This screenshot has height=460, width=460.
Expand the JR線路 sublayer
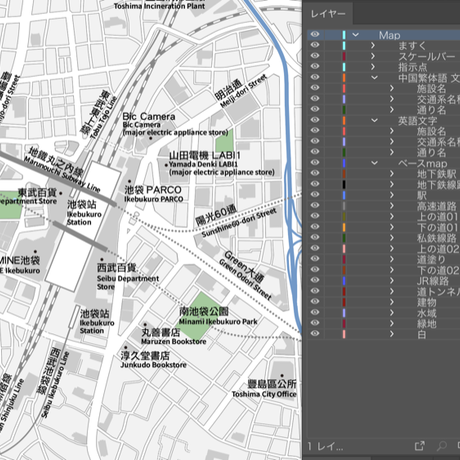coord(392,280)
